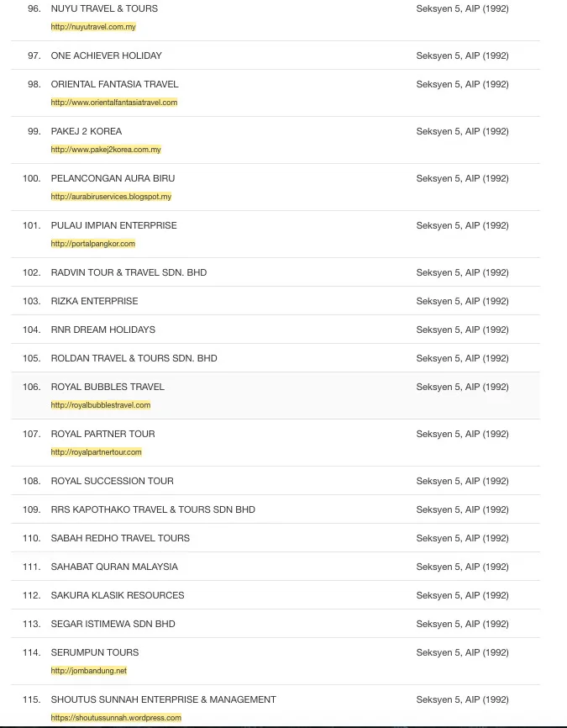Select the SAHABAT QURAN MALAYSIA row

coord(114,567)
